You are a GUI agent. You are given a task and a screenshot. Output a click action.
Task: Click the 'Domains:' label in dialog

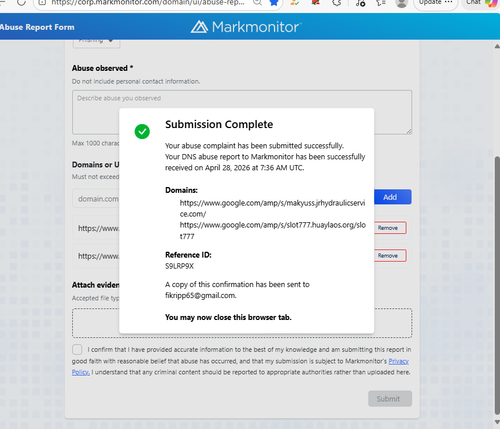coord(181,190)
